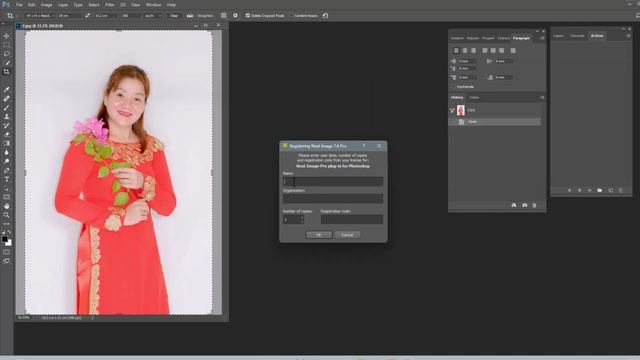
Task: Justify all paragraph lines
Action: (513, 51)
